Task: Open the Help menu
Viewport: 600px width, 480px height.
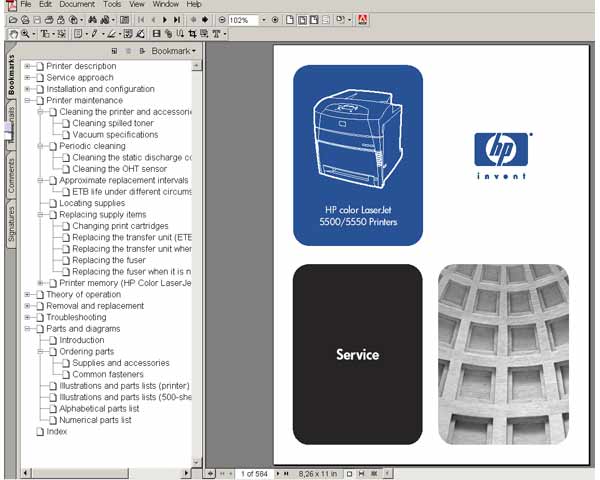Action: pos(194,4)
